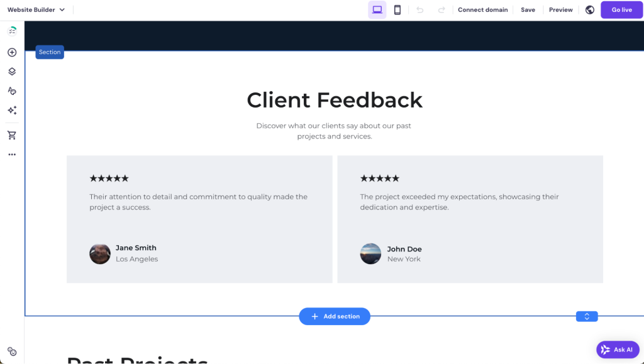Switch to desktop view mode
Viewport: 644px width, 364px height.
(x=377, y=9)
